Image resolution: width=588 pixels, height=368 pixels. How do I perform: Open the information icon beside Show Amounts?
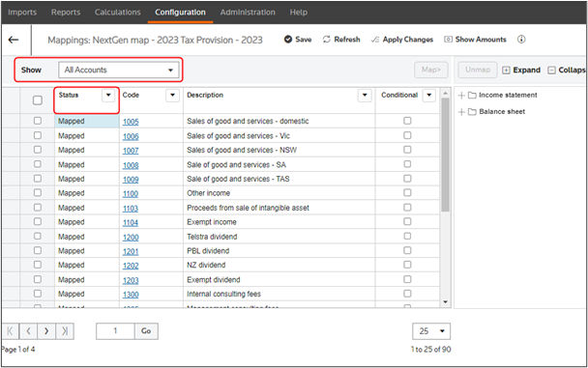pos(521,40)
